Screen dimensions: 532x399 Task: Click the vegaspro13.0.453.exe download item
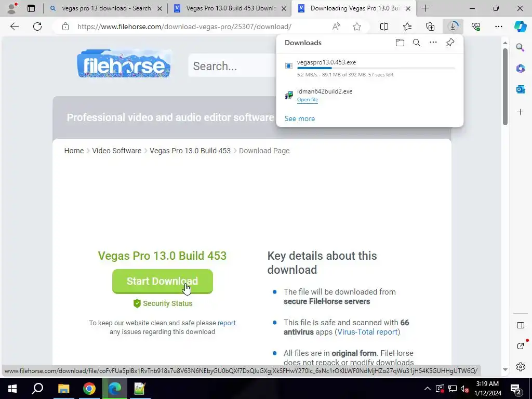point(370,68)
